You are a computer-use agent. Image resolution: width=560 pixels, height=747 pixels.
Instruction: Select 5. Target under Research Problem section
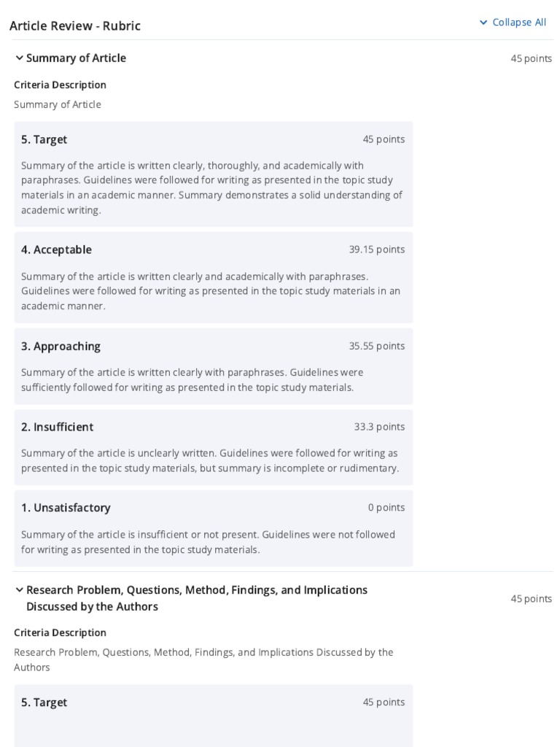click(44, 703)
